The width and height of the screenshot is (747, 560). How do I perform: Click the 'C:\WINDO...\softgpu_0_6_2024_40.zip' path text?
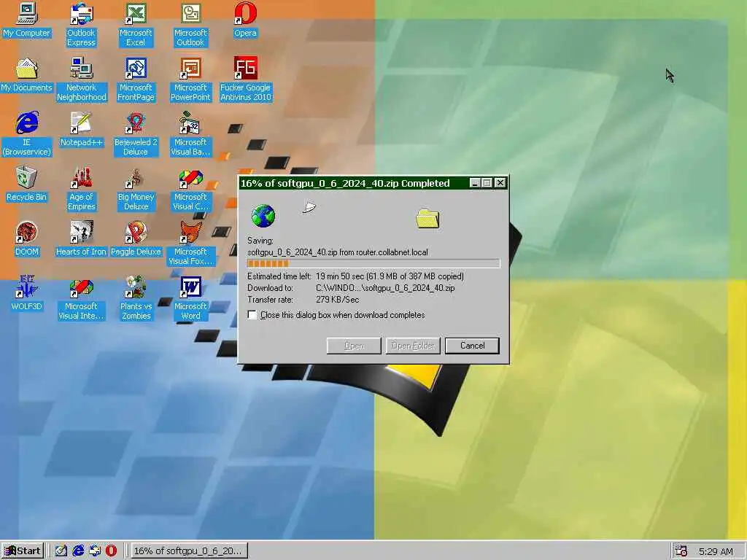point(385,288)
